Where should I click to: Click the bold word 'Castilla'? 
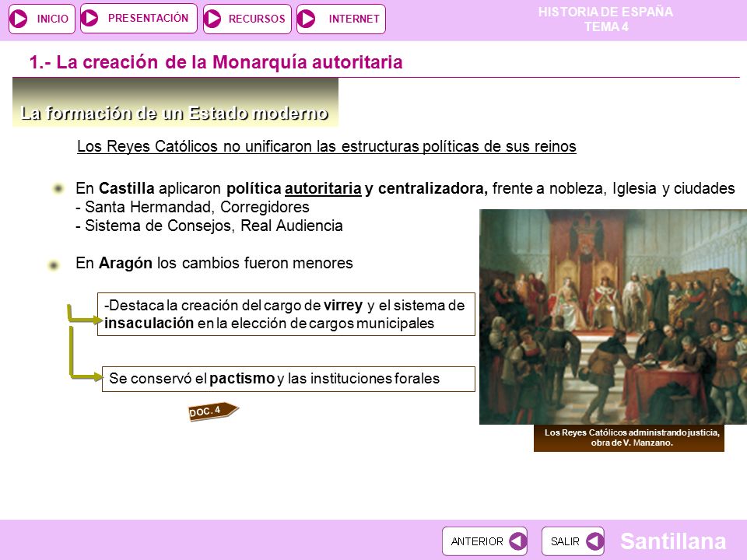click(126, 188)
